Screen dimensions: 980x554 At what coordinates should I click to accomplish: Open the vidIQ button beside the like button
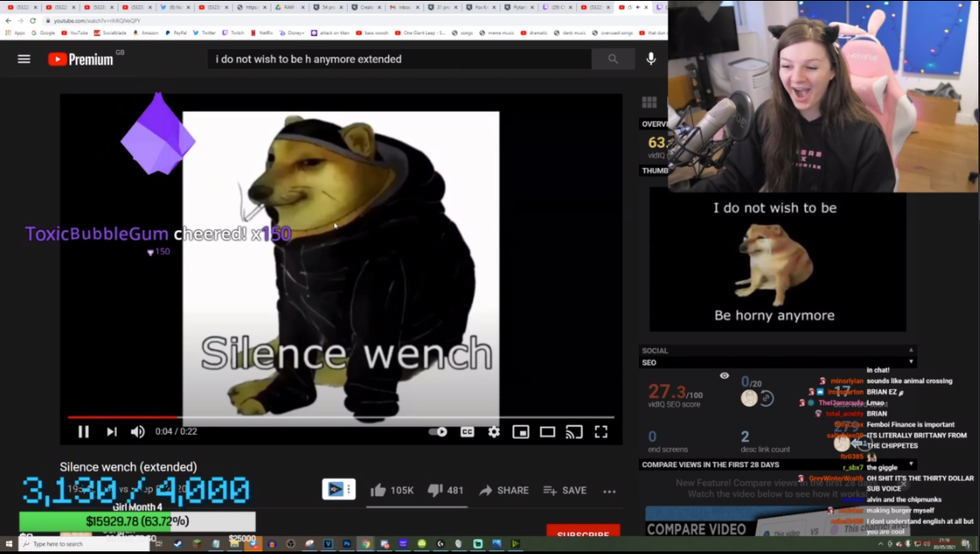point(338,489)
